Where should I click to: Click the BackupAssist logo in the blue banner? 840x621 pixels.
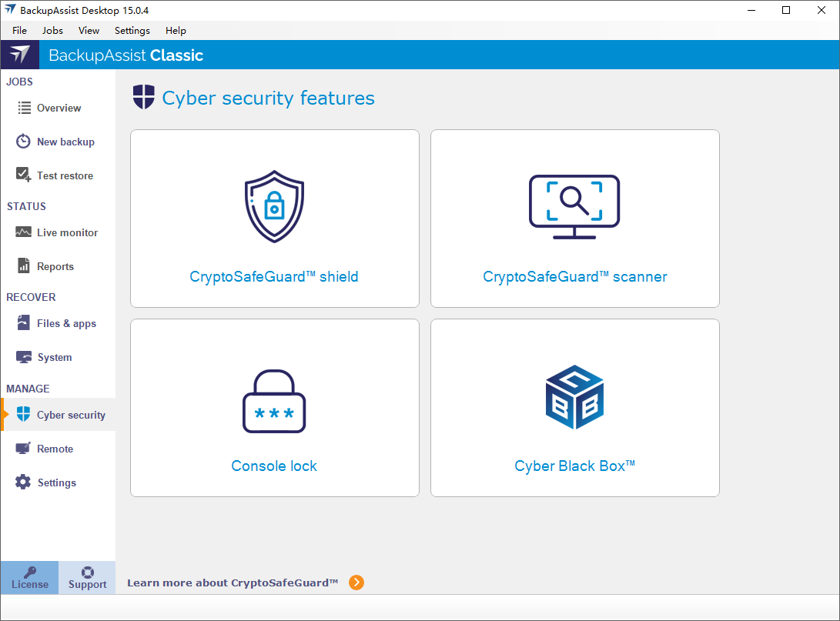click(20, 55)
